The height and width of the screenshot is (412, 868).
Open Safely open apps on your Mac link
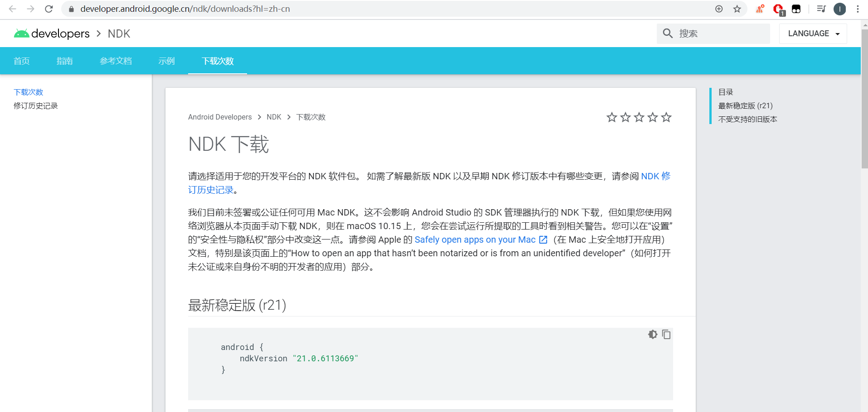click(481, 240)
